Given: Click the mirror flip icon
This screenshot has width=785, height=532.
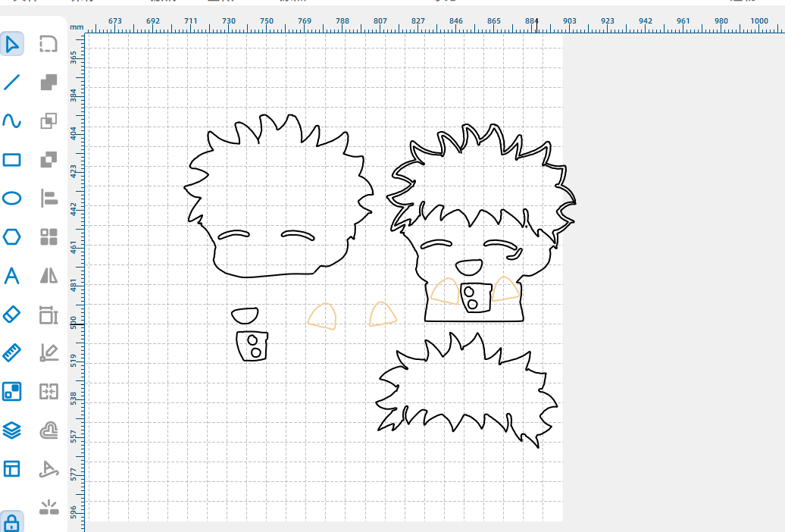Looking at the screenshot, I should [x=48, y=276].
